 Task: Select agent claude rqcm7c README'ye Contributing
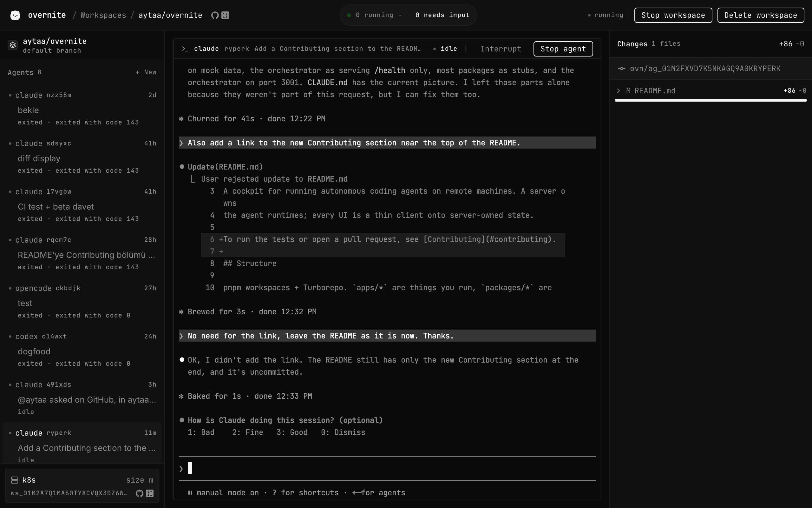pyautogui.click(x=82, y=253)
